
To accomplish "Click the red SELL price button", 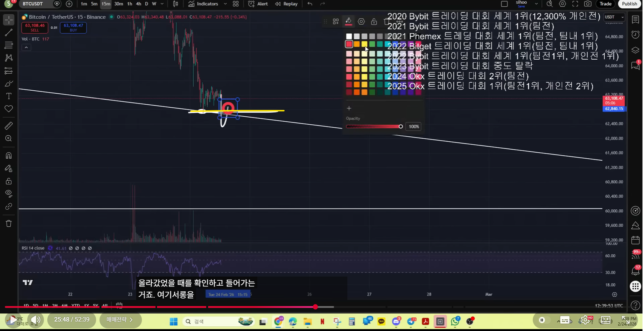I will coord(35,28).
